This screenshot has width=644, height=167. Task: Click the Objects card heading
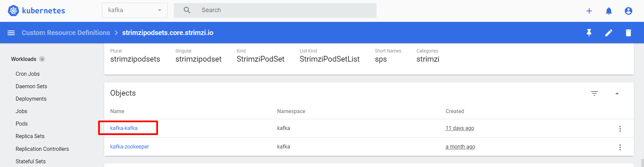click(x=123, y=93)
